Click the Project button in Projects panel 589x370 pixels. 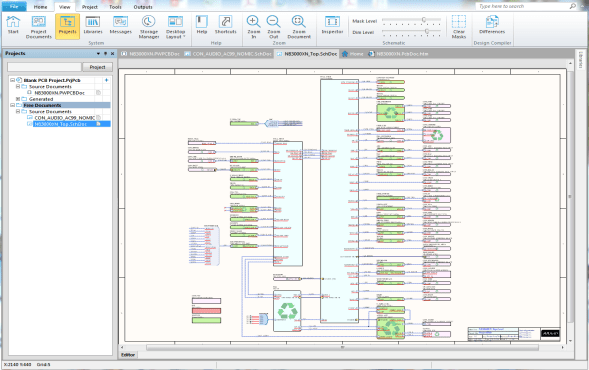[x=97, y=67]
